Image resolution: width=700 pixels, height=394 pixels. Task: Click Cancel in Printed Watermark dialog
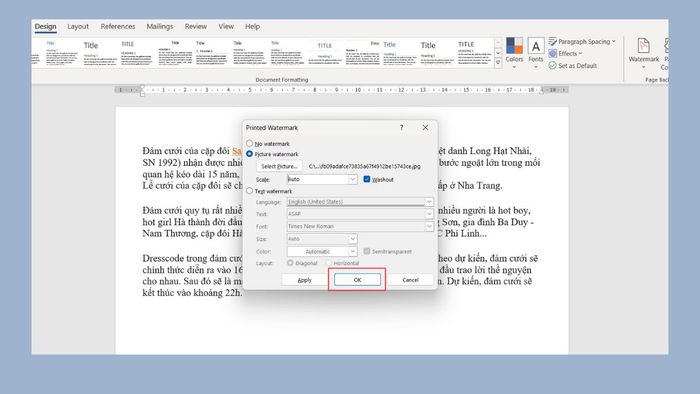coord(410,280)
